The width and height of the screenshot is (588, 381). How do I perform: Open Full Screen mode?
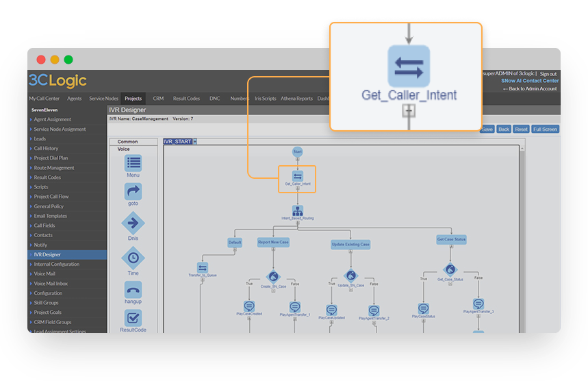pos(546,129)
